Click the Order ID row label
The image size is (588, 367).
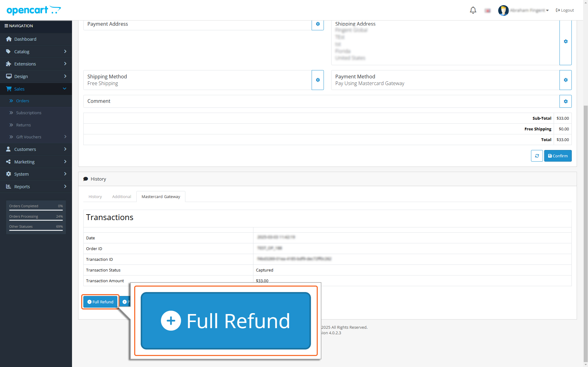point(94,249)
